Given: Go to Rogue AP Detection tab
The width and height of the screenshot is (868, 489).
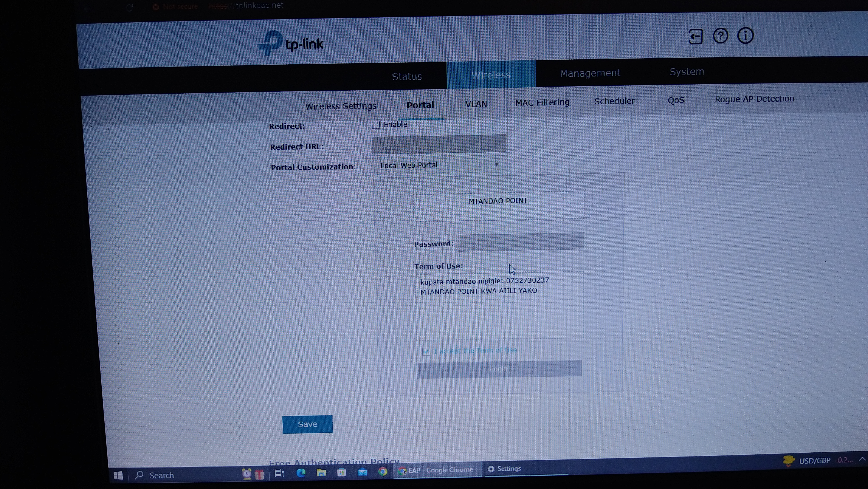Looking at the screenshot, I should (x=754, y=99).
